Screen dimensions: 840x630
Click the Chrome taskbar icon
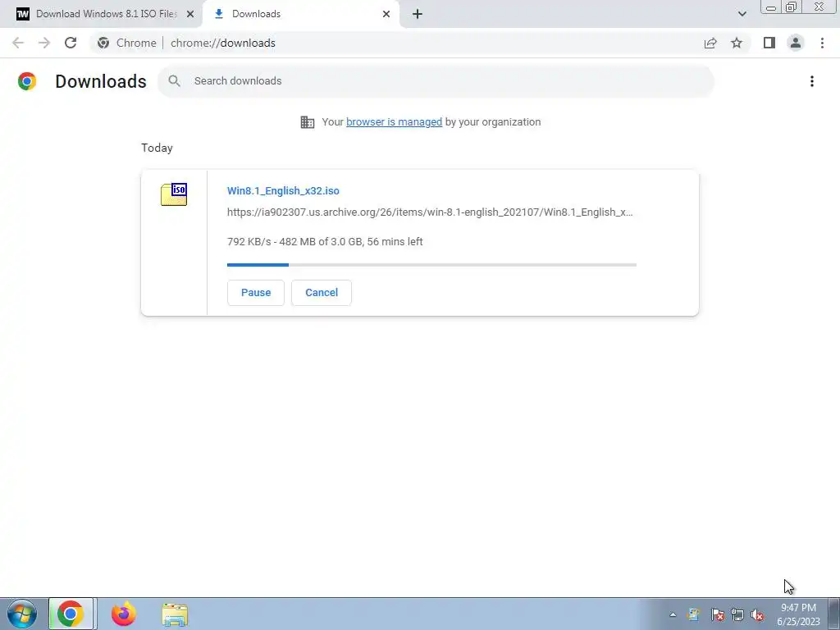pos(71,614)
